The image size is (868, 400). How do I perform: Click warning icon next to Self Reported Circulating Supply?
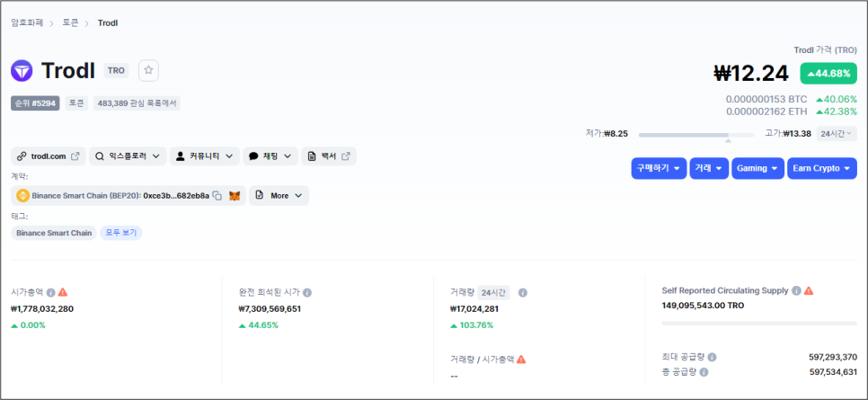pyautogui.click(x=809, y=290)
